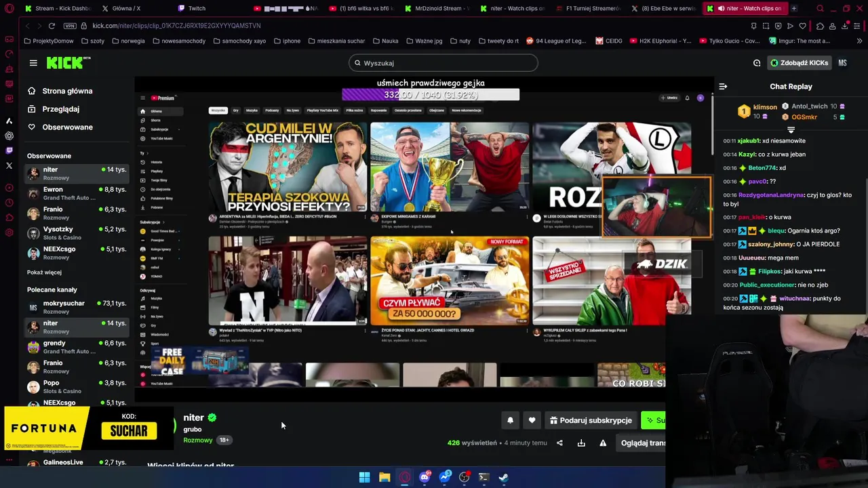
Task: Open the nowesamochody bookmarks folder
Action: pos(179,41)
